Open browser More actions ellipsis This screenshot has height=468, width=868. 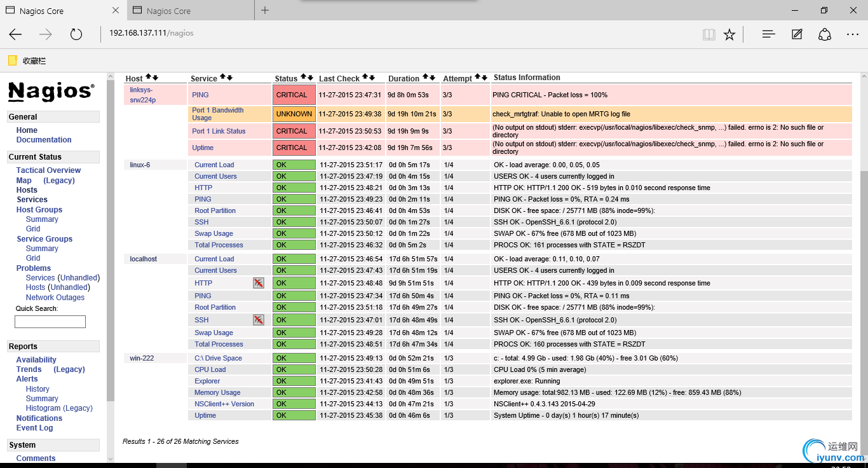pyautogui.click(x=853, y=34)
